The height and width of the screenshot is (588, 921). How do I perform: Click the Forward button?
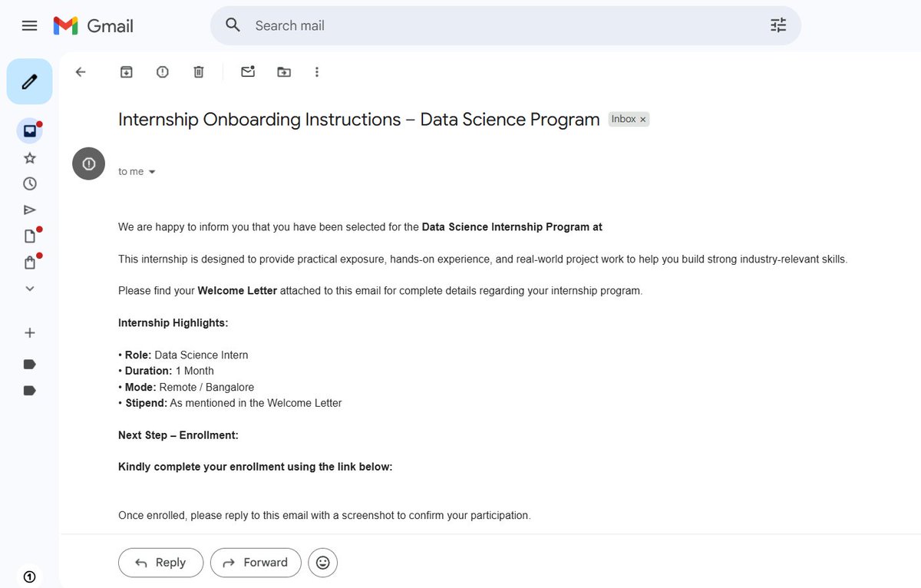point(256,563)
